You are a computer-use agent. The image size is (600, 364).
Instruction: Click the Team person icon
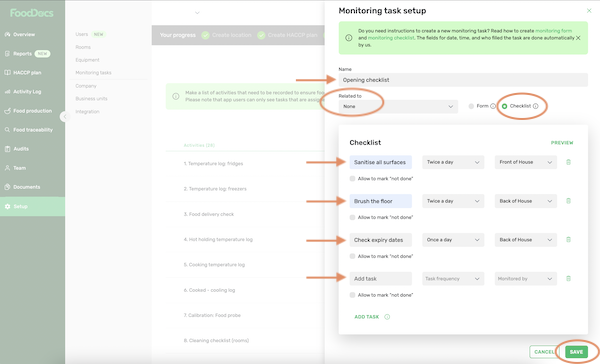click(x=7, y=168)
